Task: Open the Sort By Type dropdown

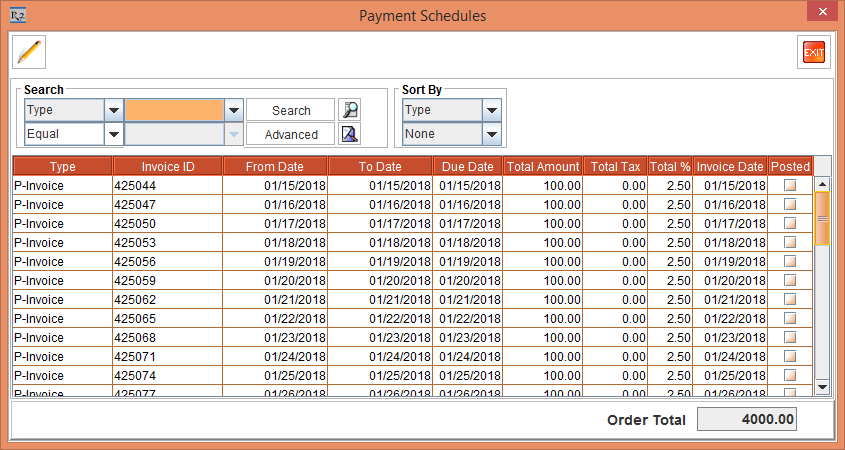Action: [x=491, y=110]
